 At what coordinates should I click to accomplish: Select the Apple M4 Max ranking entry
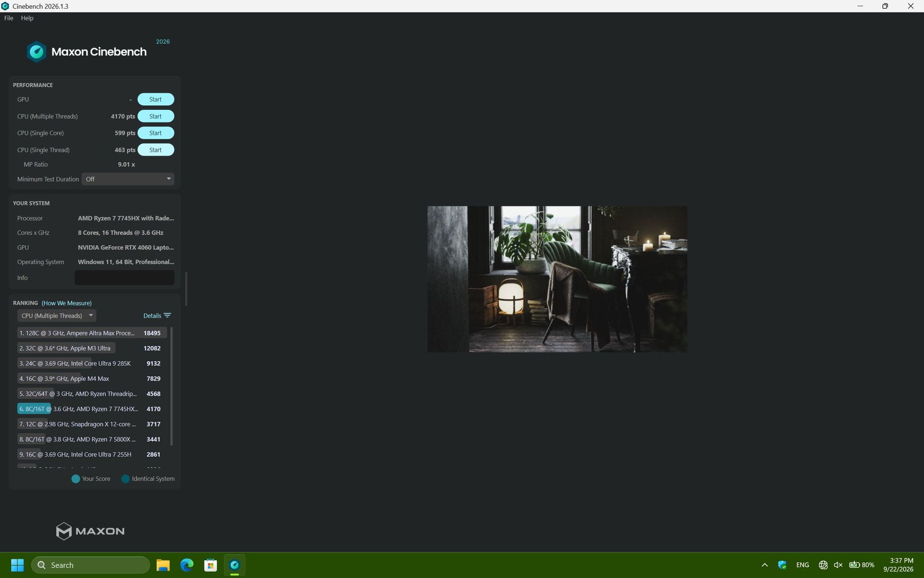pos(91,379)
